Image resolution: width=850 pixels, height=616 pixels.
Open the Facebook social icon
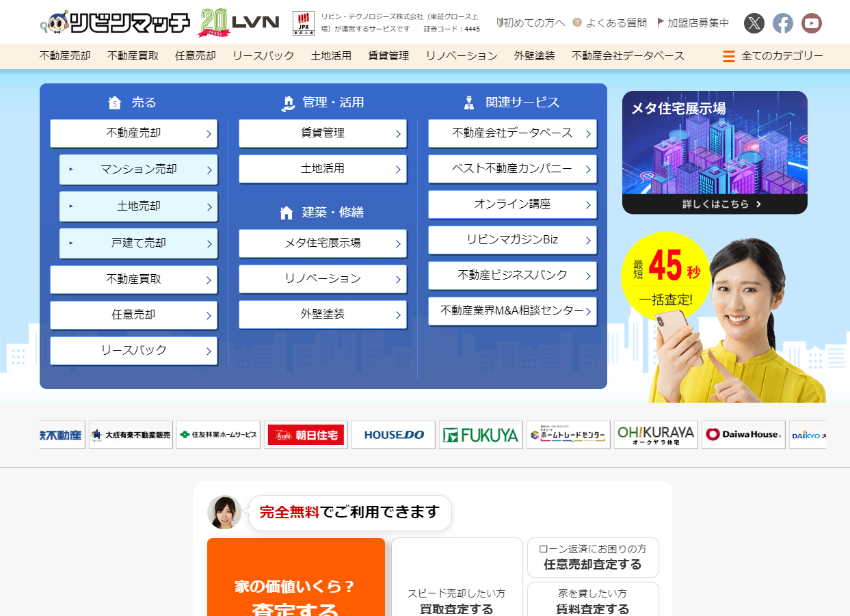[x=783, y=23]
